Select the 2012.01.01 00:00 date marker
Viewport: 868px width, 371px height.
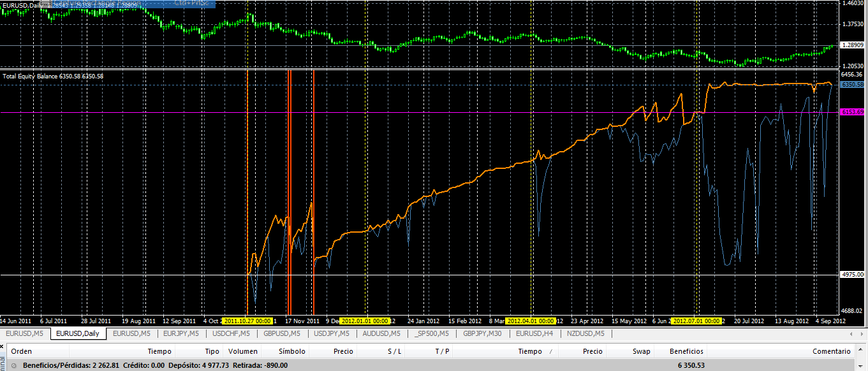(x=365, y=321)
